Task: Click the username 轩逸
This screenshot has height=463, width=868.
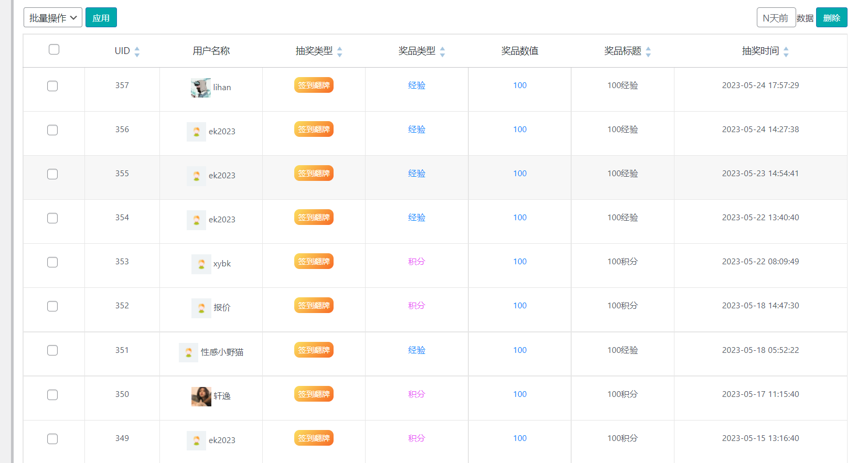Action: point(222,396)
